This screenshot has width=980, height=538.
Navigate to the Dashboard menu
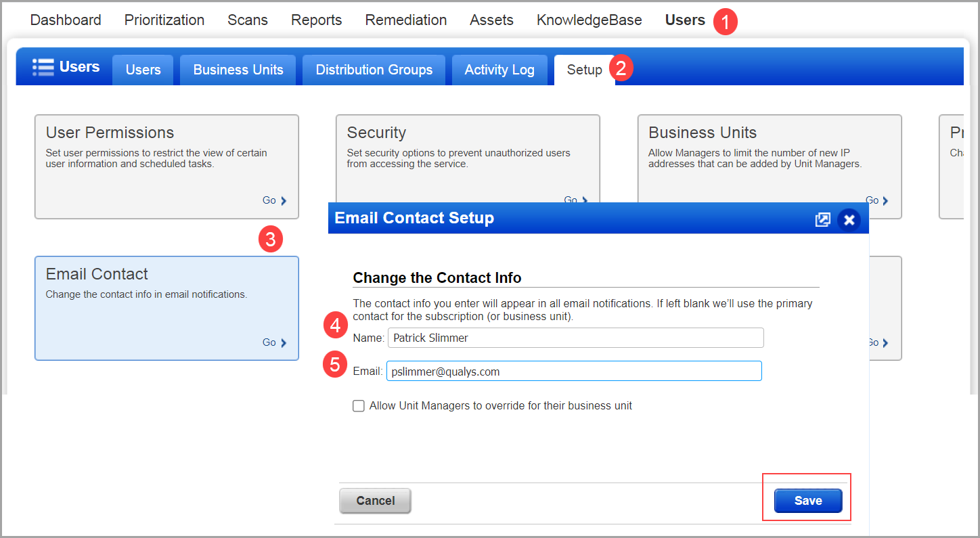point(65,20)
